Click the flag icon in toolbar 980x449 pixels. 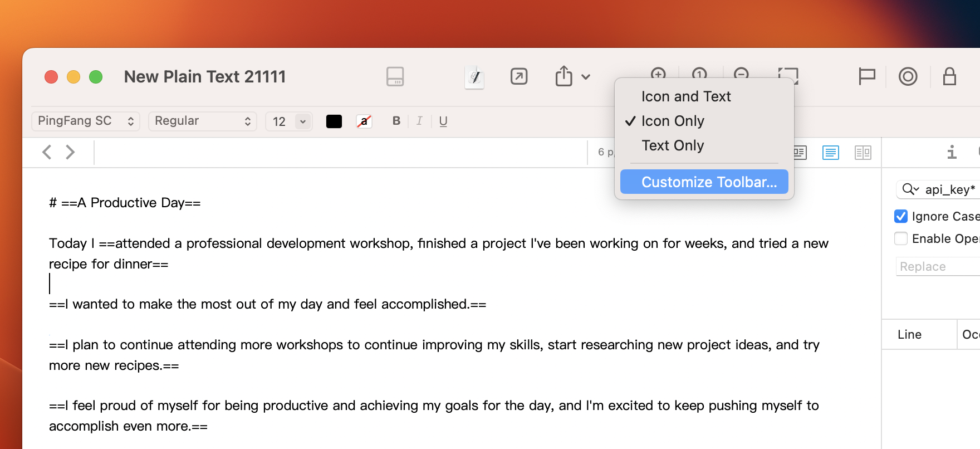pyautogui.click(x=867, y=76)
